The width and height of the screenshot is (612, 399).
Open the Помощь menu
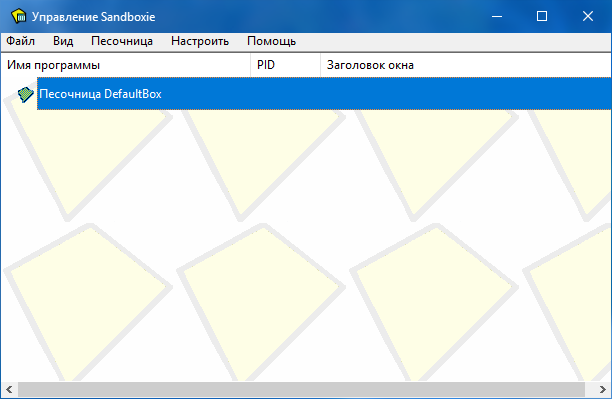272,41
